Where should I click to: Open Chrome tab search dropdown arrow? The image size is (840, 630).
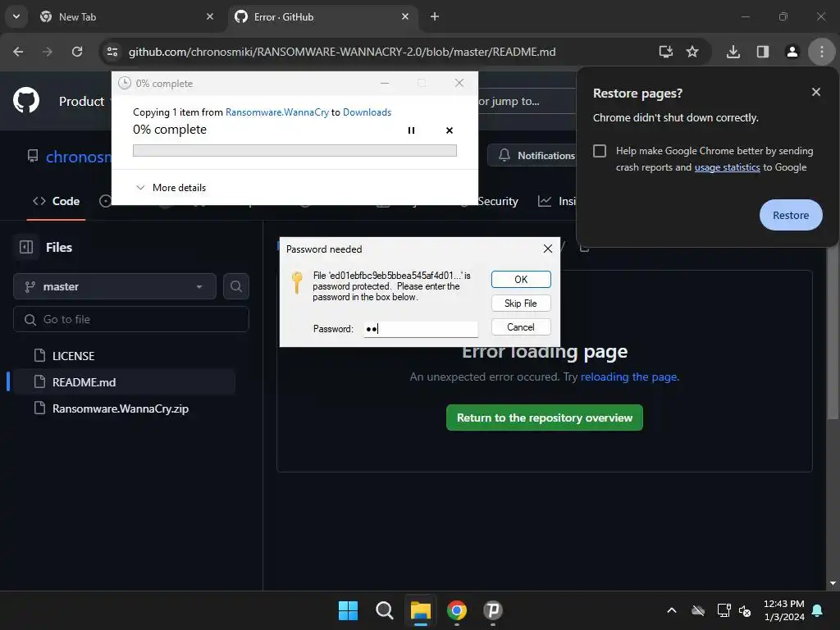click(16, 16)
